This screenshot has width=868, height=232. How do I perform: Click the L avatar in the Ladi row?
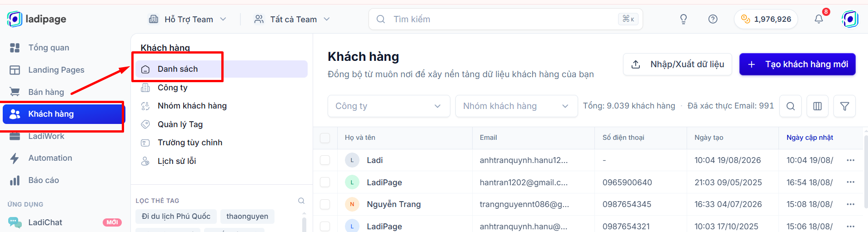[352, 160]
